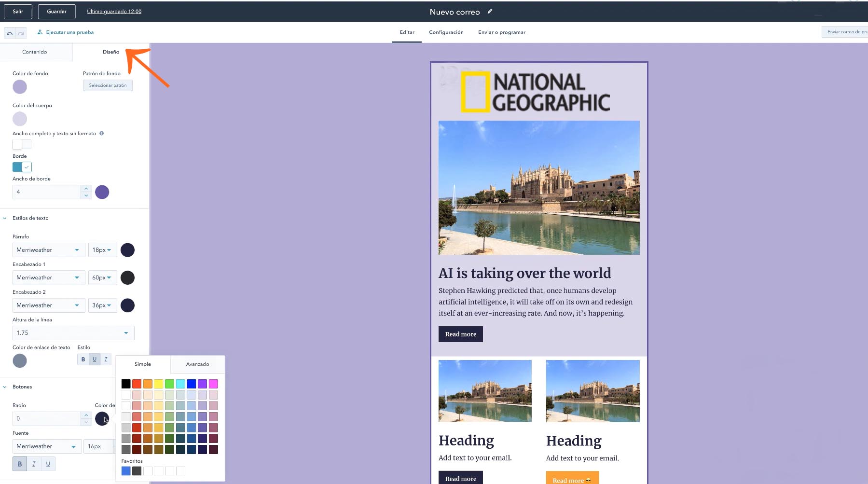Select the Avanzado color picker tab
Viewport: 868px width, 484px height.
pyautogui.click(x=198, y=364)
